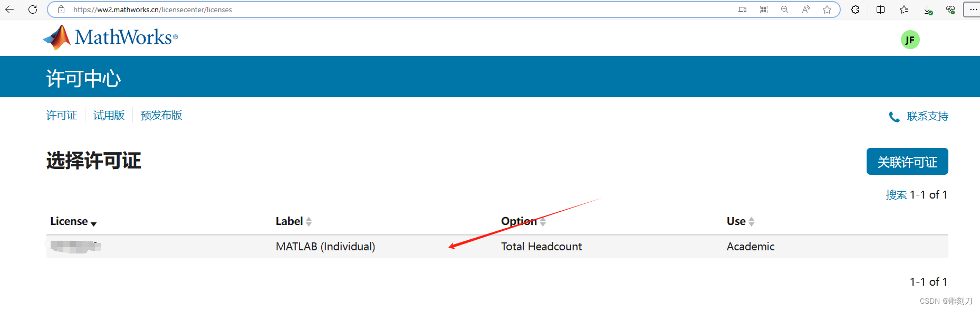Open the browser extensions puzzle icon
Image resolution: width=980 pixels, height=310 pixels.
856,10
